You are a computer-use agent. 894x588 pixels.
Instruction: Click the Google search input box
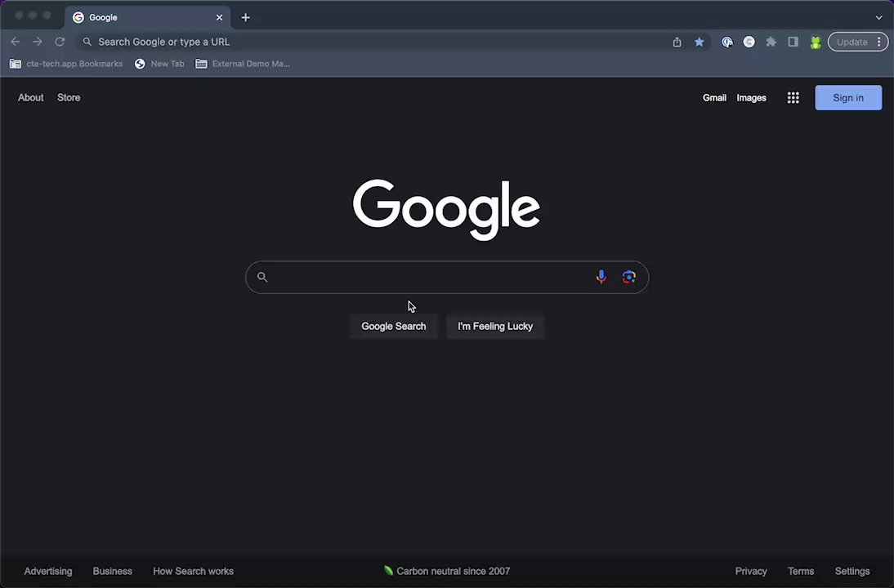coord(447,277)
